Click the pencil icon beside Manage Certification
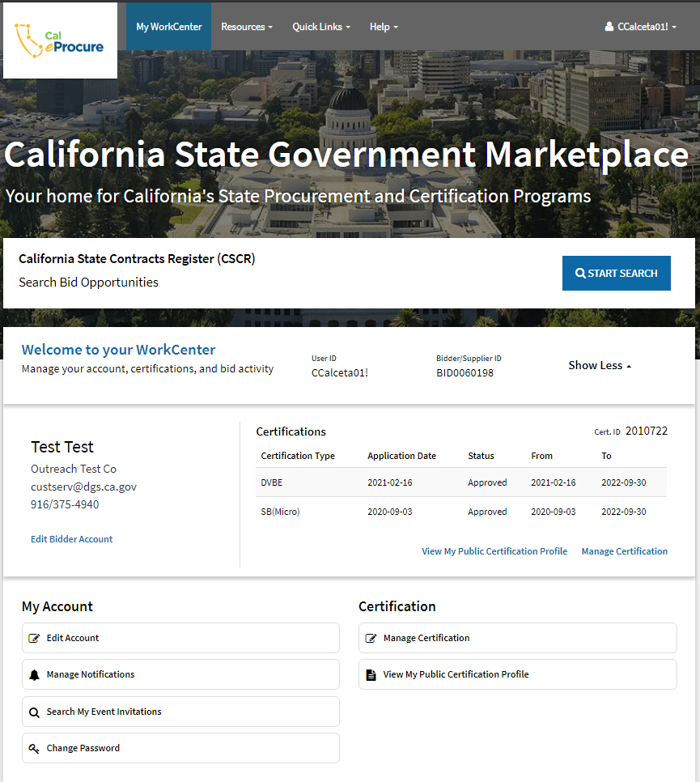The height and width of the screenshot is (782, 700). pyautogui.click(x=372, y=637)
